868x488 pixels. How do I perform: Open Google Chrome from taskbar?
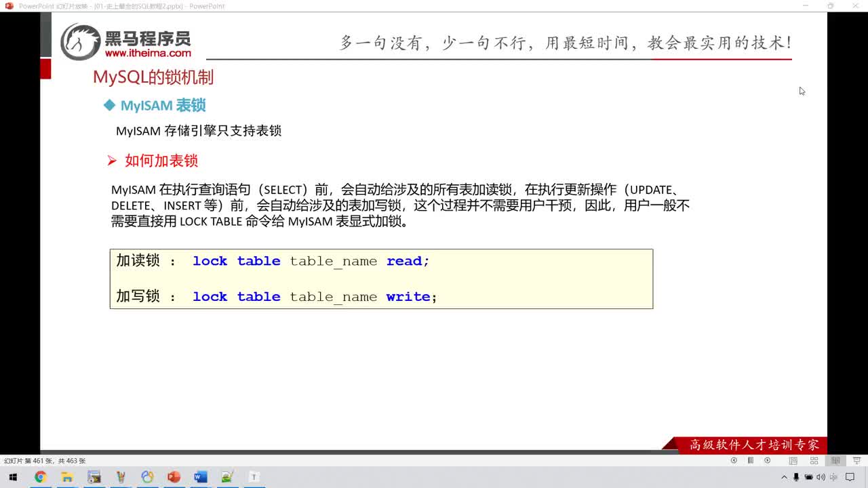pyautogui.click(x=40, y=477)
